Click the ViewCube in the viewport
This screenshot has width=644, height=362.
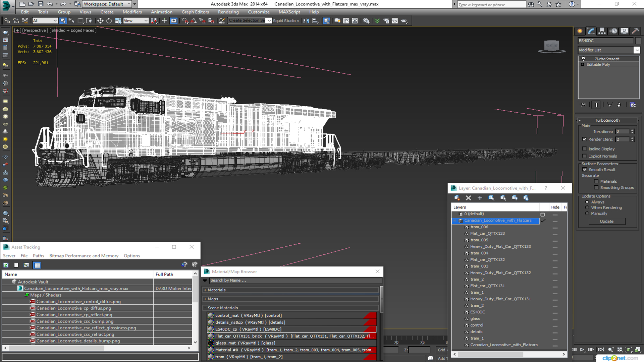[x=551, y=46]
